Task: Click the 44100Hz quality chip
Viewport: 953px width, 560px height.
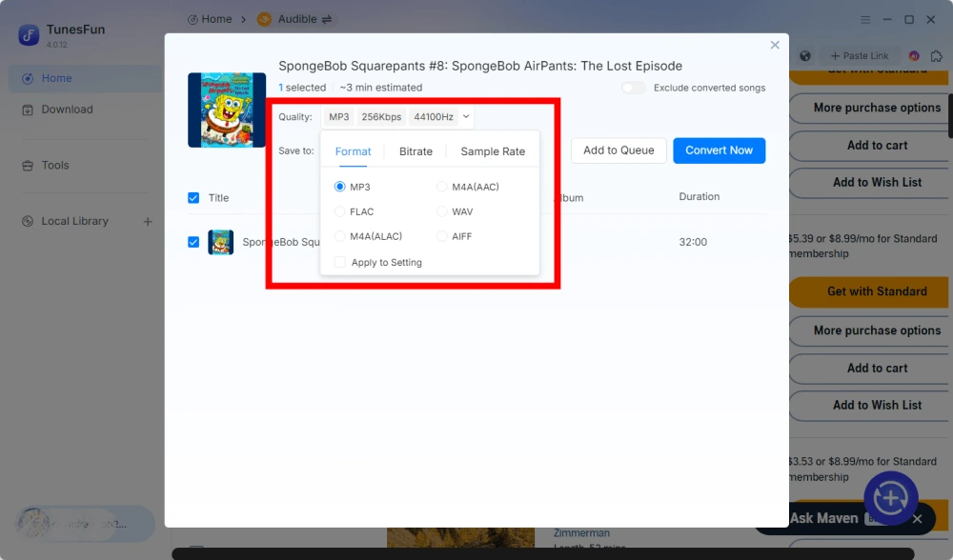Action: pos(434,116)
